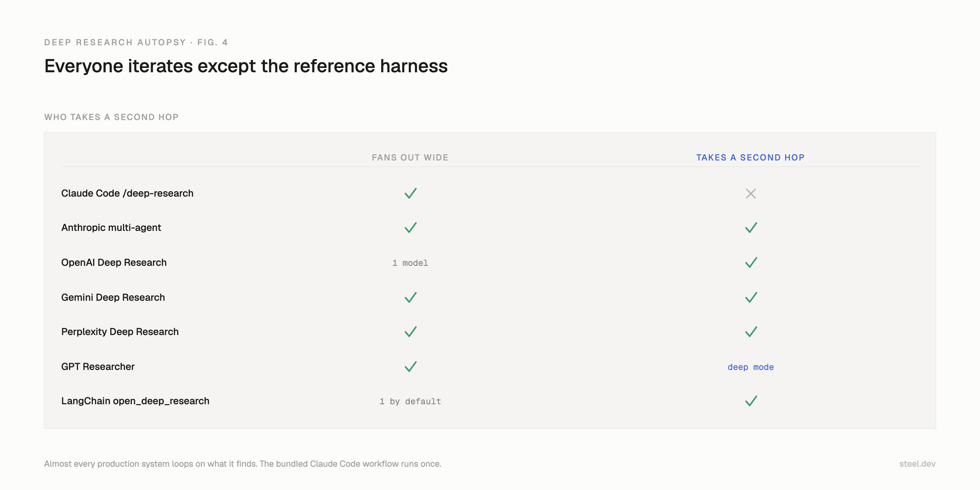The width and height of the screenshot is (980, 490).
Task: Click the 'deep mode' cell for GPT Researcher
Action: 751,367
